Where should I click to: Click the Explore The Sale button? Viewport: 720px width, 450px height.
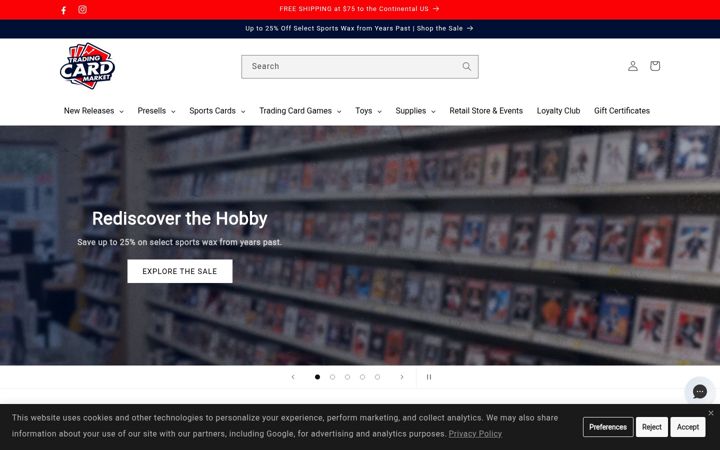point(180,271)
